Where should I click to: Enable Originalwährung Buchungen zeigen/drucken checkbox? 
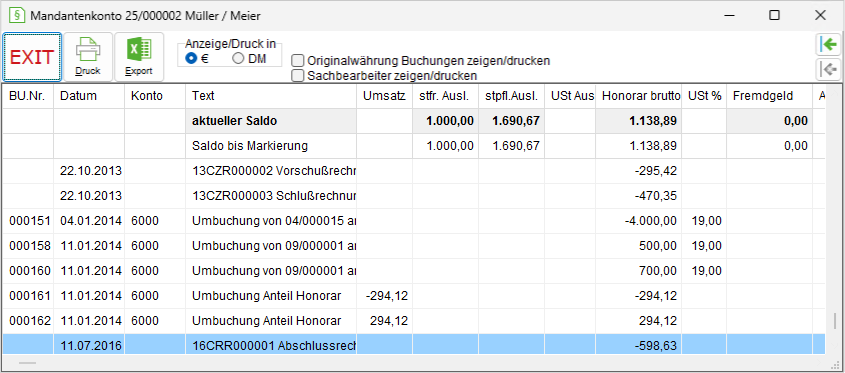[297, 60]
